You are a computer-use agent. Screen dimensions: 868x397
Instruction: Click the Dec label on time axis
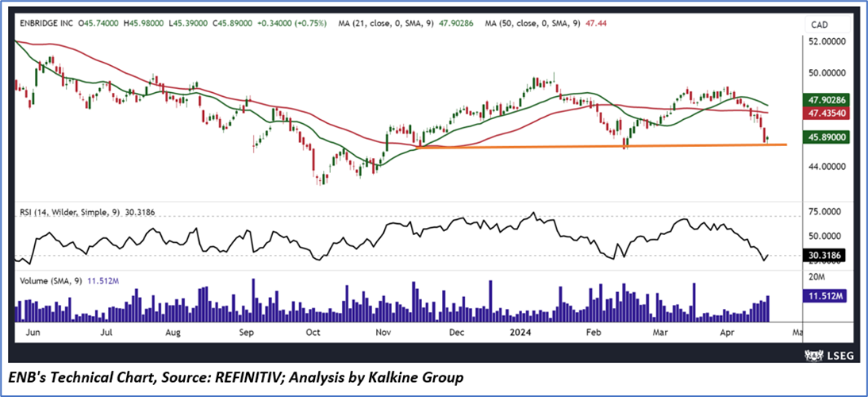point(456,333)
